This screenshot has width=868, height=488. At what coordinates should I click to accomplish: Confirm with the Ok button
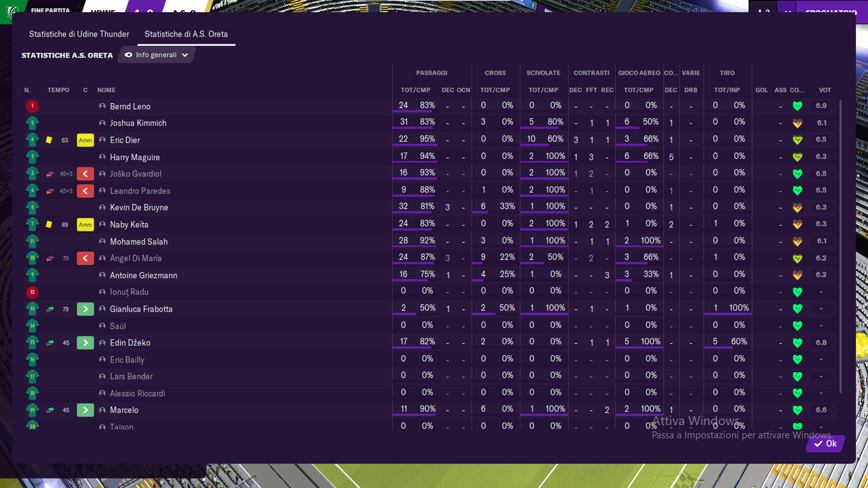pyautogui.click(x=825, y=444)
